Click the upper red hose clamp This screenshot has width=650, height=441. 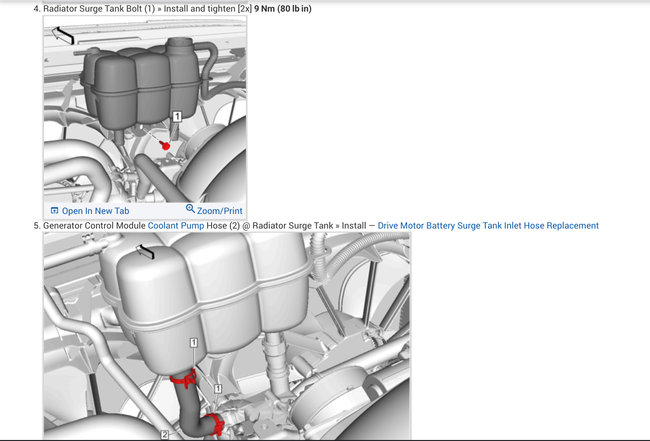click(x=183, y=378)
